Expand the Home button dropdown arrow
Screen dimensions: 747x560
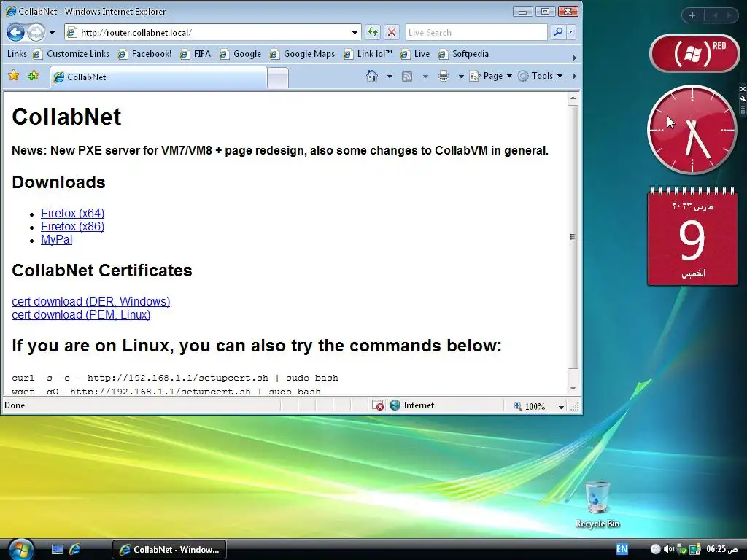(x=390, y=76)
